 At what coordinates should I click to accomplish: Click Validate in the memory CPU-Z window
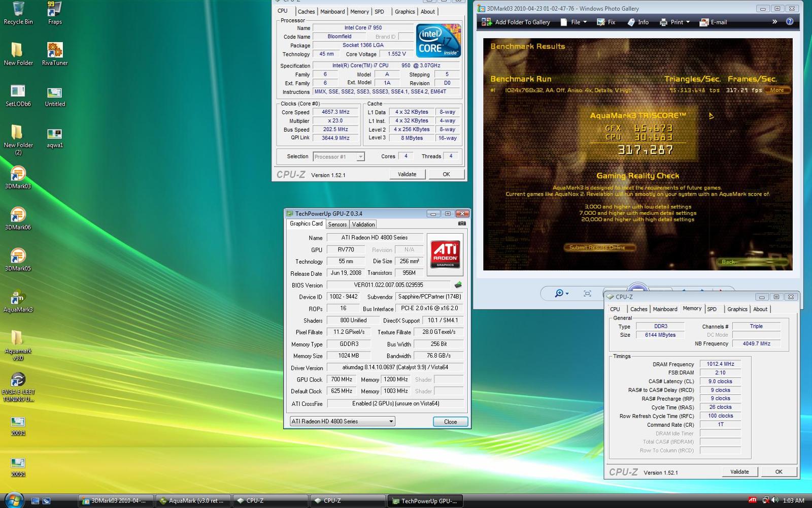[739, 472]
